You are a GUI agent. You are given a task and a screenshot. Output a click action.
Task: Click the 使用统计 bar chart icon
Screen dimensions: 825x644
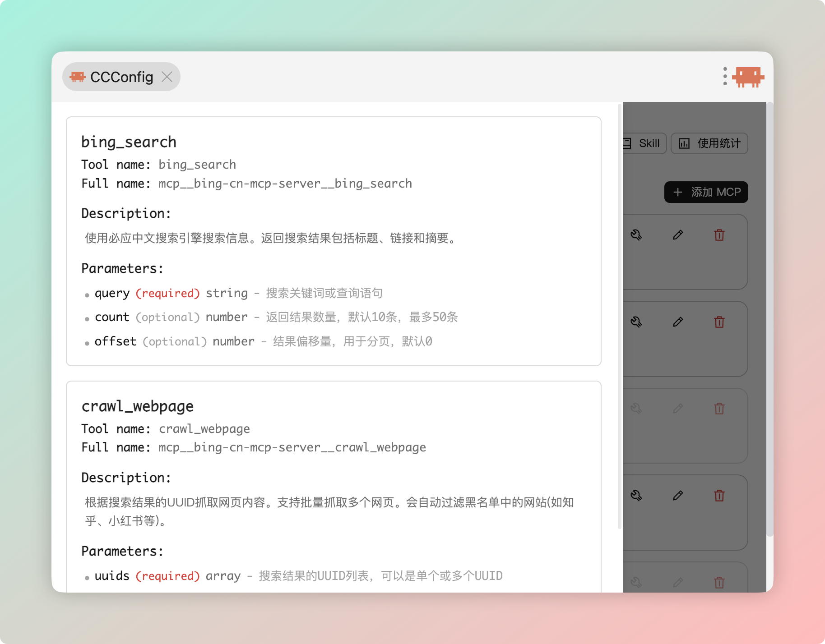pos(684,143)
